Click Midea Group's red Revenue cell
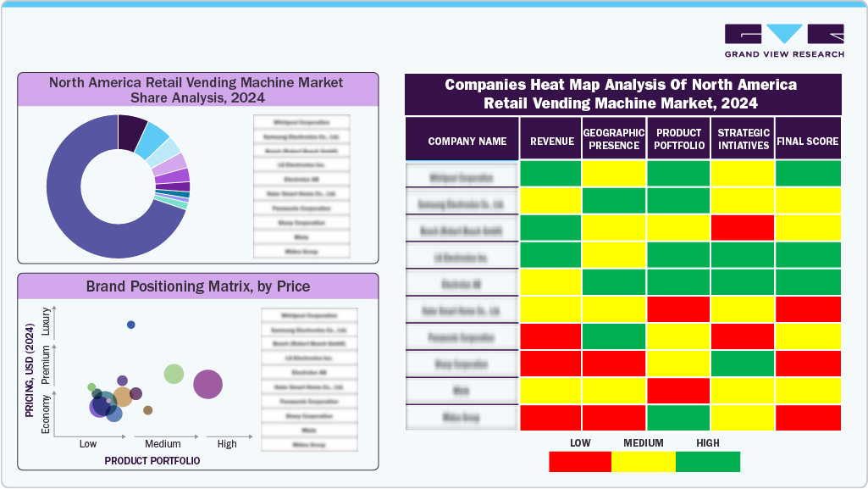 [551, 417]
